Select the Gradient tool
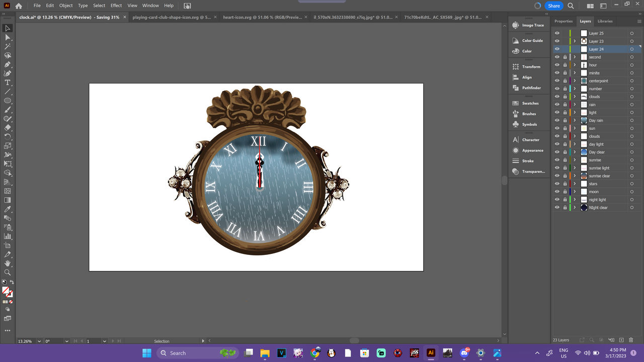 [8, 200]
